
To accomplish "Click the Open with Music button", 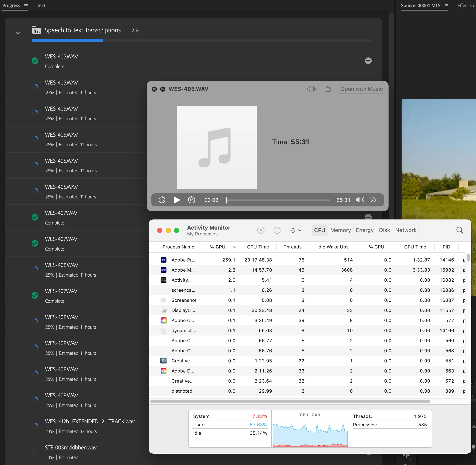I will [361, 89].
